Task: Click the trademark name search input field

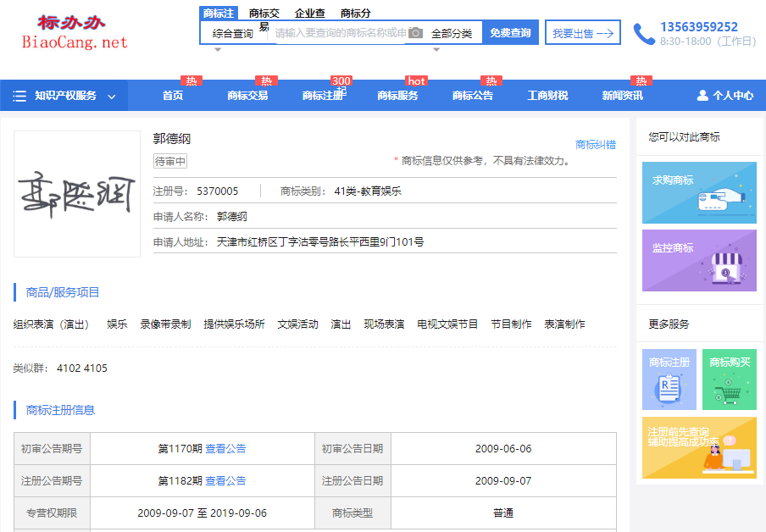Action: tap(341, 33)
